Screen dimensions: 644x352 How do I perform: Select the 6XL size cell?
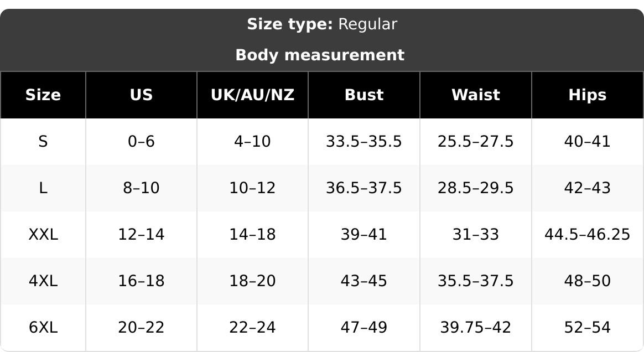point(43,327)
